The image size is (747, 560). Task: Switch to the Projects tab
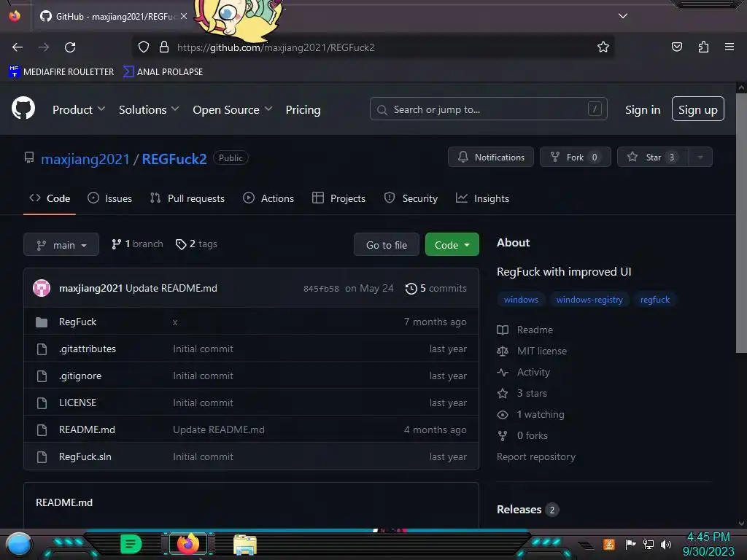pyautogui.click(x=338, y=198)
